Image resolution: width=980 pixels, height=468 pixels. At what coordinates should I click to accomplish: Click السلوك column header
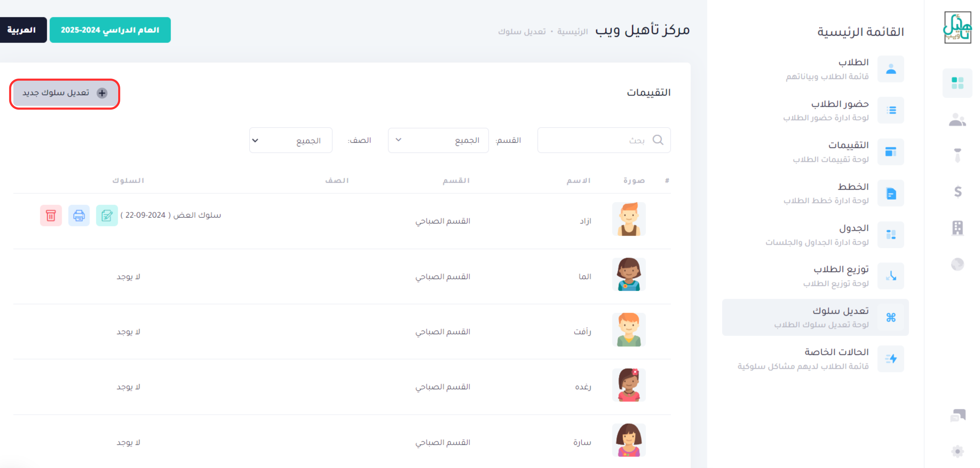coord(128,180)
